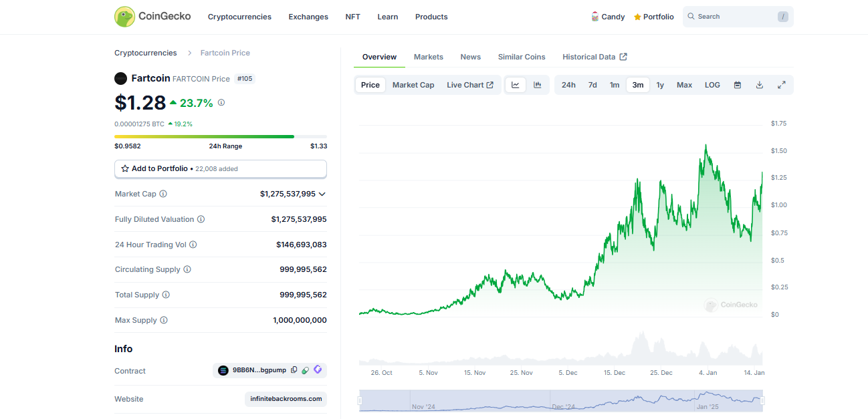The width and height of the screenshot is (868, 419).
Task: Click the 9BB6N...bgpump contract address
Action: (259, 370)
